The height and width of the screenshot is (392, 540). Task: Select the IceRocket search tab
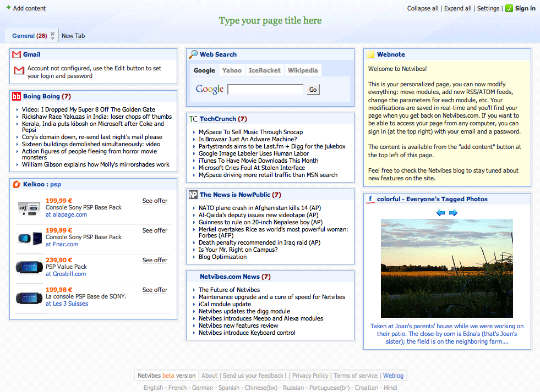tap(264, 70)
